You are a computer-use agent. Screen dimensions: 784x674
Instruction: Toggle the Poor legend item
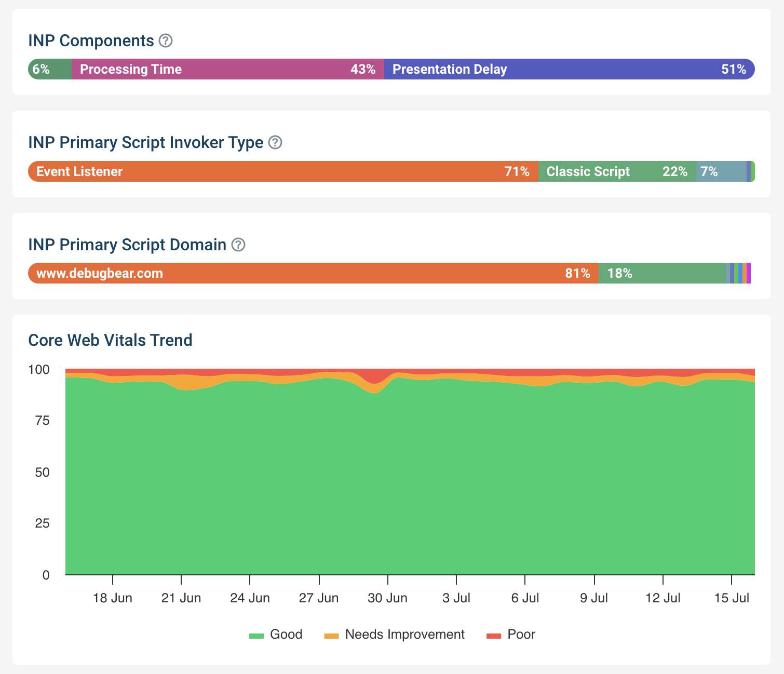click(x=511, y=635)
